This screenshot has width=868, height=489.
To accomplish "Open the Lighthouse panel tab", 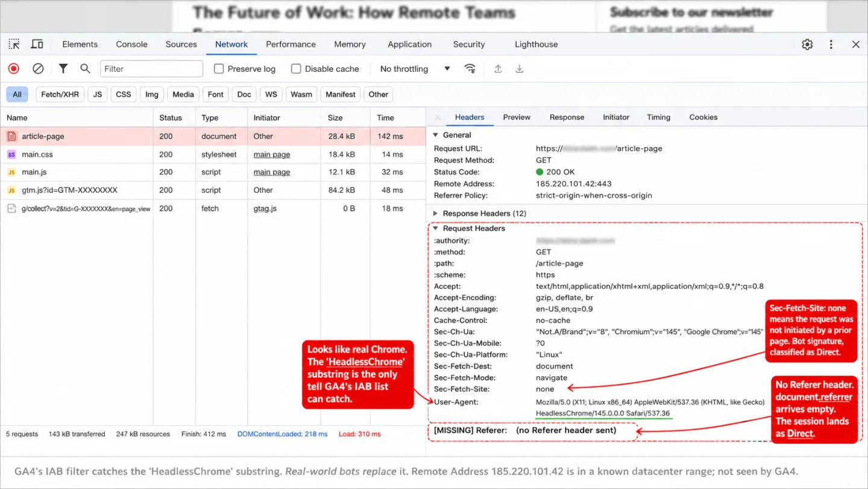I will tap(536, 44).
